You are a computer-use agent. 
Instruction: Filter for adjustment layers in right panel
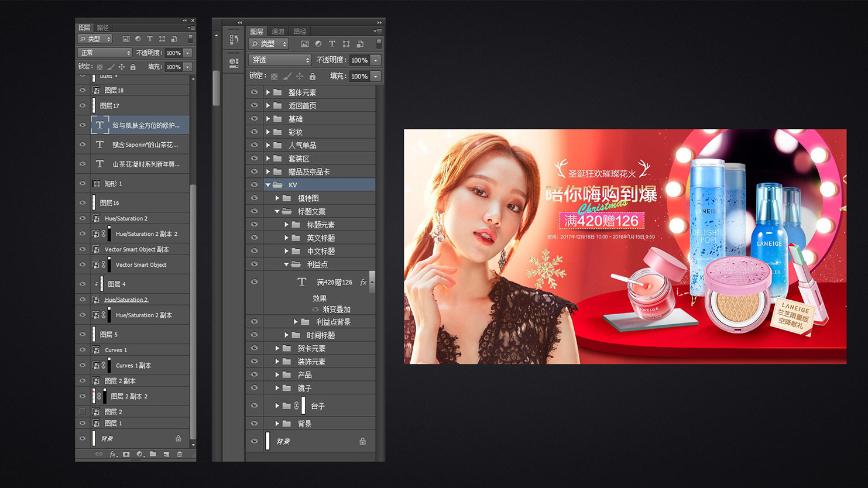(318, 44)
